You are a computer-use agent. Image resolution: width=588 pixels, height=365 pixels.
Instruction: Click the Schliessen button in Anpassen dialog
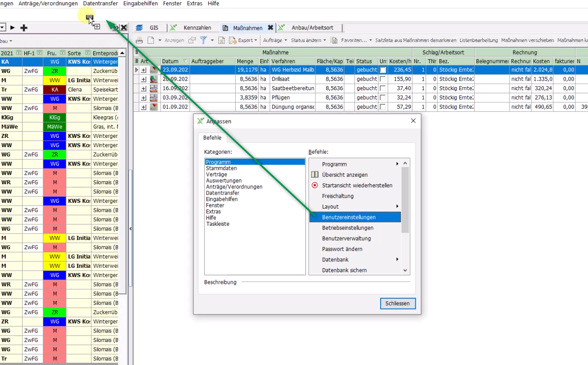point(397,303)
